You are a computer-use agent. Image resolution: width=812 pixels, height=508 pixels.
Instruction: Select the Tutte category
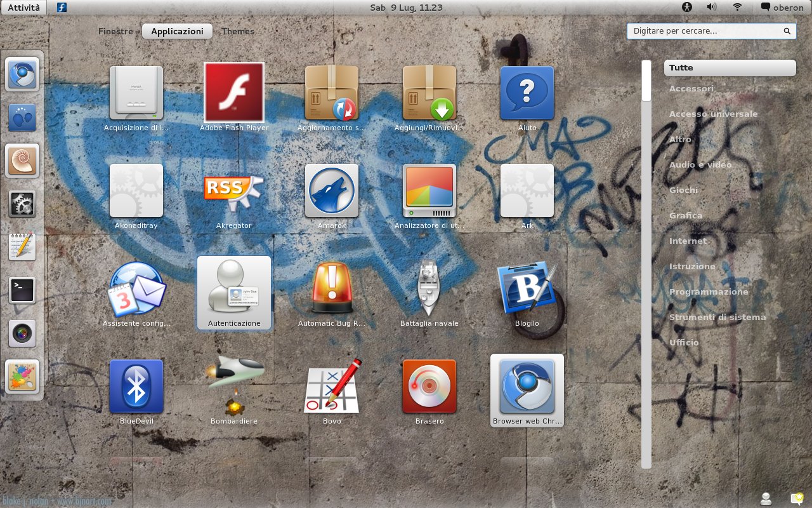(x=730, y=68)
